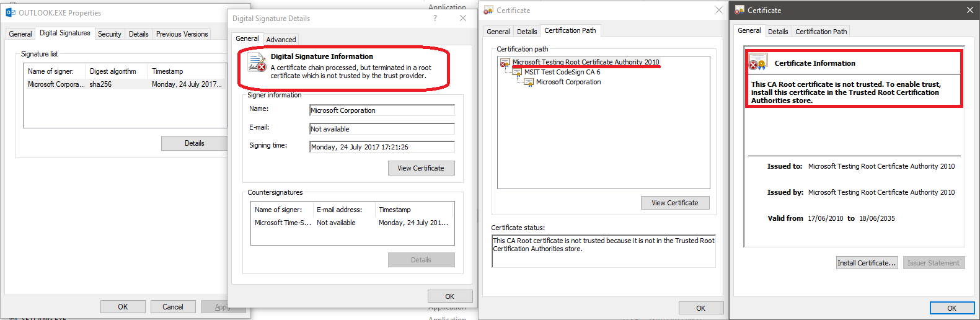Open the Security tab in OUTLOOK.EXE Properties
Viewport: 980px width, 320px height.
click(x=110, y=34)
